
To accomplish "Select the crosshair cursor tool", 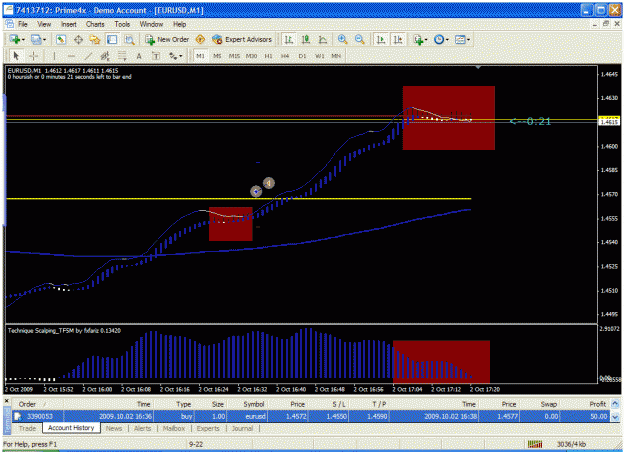I will (x=33, y=56).
